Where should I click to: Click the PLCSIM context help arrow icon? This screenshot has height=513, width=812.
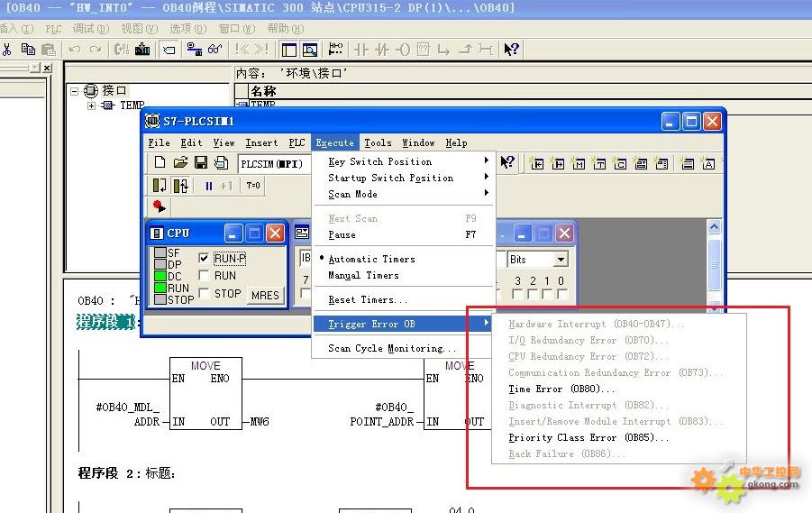[x=507, y=162]
